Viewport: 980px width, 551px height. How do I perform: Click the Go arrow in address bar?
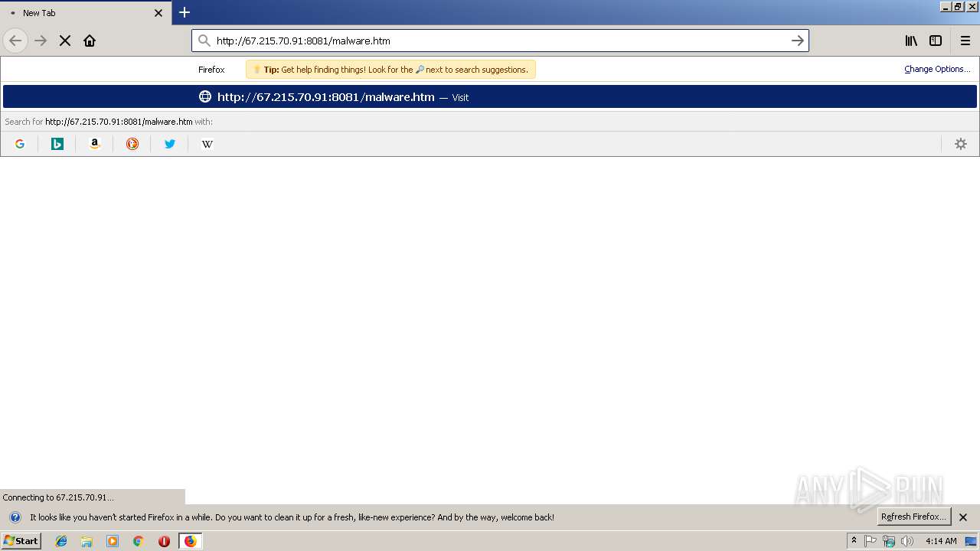[x=797, y=41]
